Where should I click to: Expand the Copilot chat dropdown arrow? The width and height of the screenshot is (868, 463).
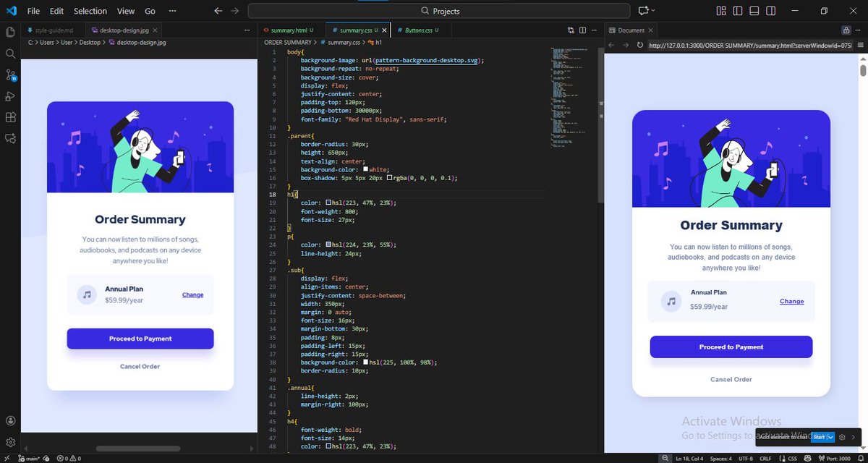pyautogui.click(x=653, y=11)
